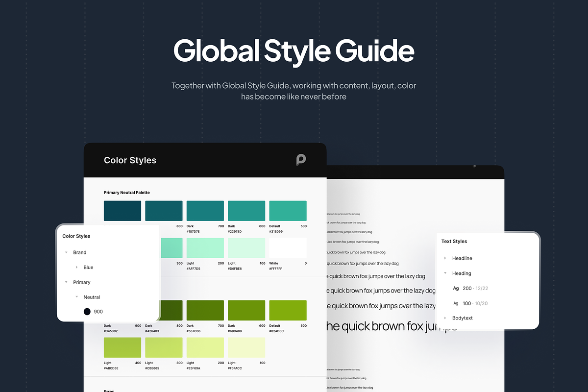Image resolution: width=588 pixels, height=392 pixels.
Task: Pick the Light 200 swatch above #E5F69A
Action: (x=205, y=347)
